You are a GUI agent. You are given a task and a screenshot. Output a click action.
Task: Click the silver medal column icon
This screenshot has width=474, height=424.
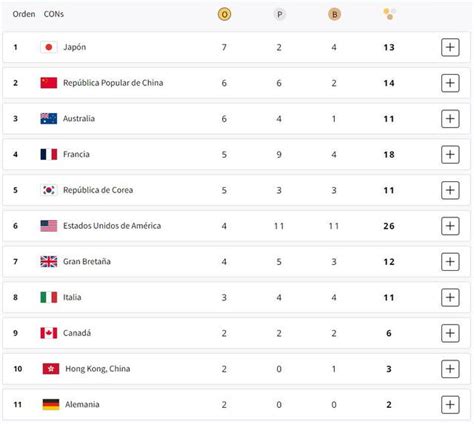point(279,14)
